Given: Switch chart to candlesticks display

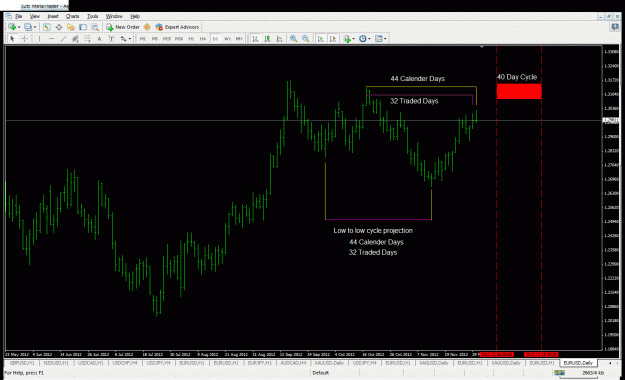Looking at the screenshot, I should click(267, 39).
